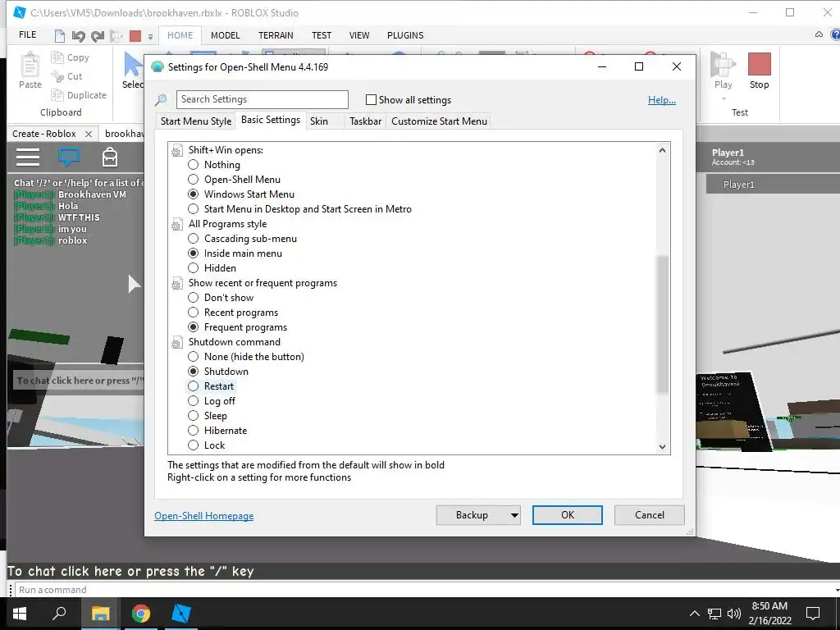Select Frequent programs radio option
Viewport: 840px width, 630px height.
tap(194, 326)
